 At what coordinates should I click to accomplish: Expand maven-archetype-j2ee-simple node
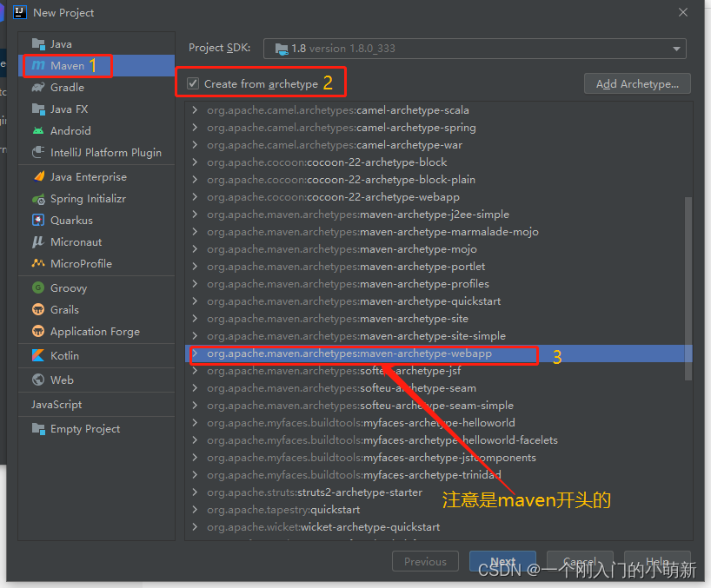pos(195,215)
